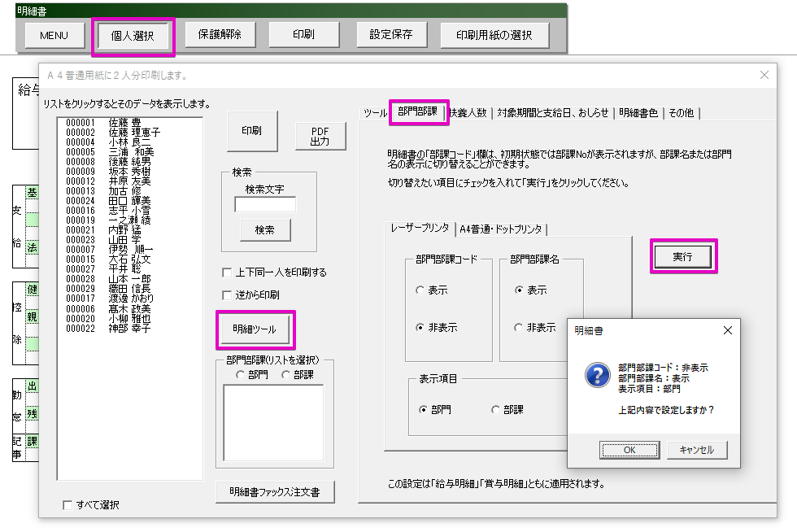This screenshot has width=797, height=532.
Task: Tick the すべて選択 checkbox
Action: (68, 505)
